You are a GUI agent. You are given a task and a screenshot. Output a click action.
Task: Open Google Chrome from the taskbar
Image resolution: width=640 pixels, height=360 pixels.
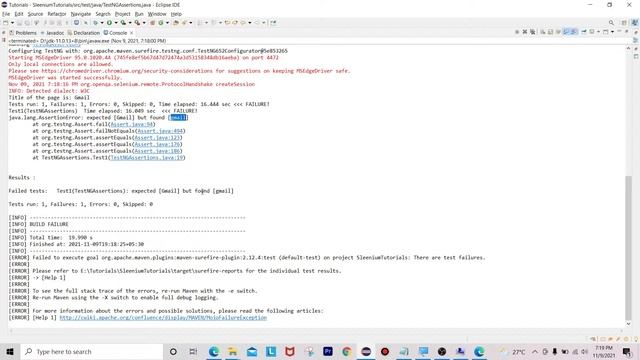(347, 351)
